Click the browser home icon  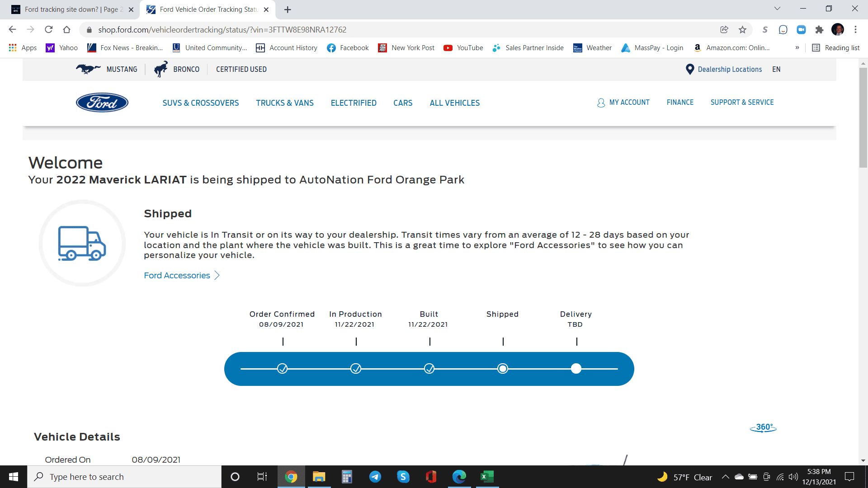coord(66,30)
